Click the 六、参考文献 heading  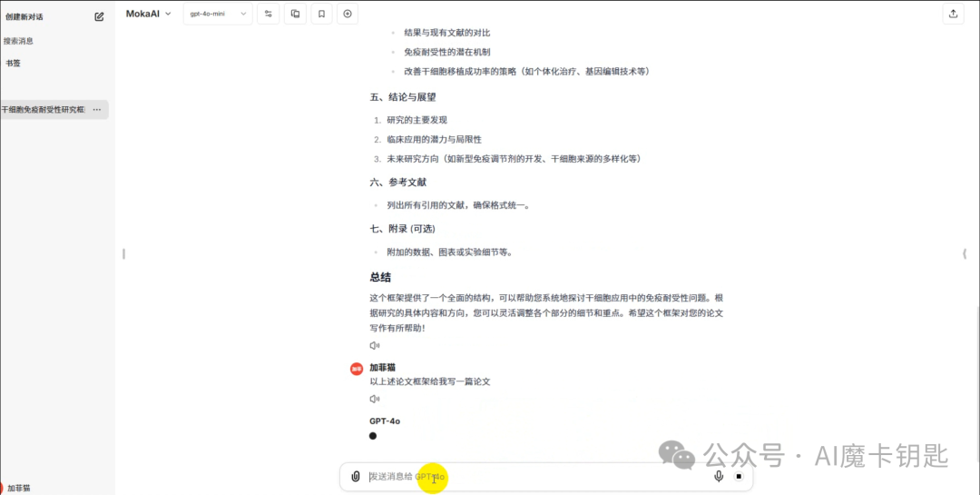click(398, 182)
